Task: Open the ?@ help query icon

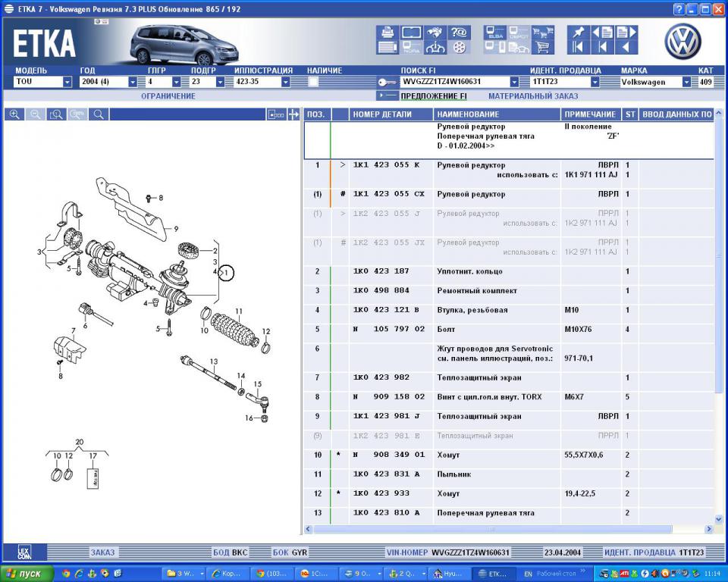Action: pos(459,32)
